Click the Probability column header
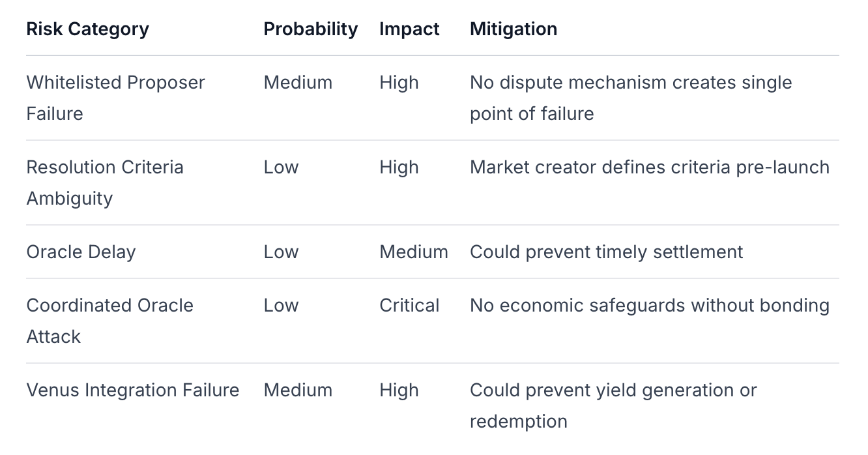Screen dimensions: 868x455 click(310, 29)
